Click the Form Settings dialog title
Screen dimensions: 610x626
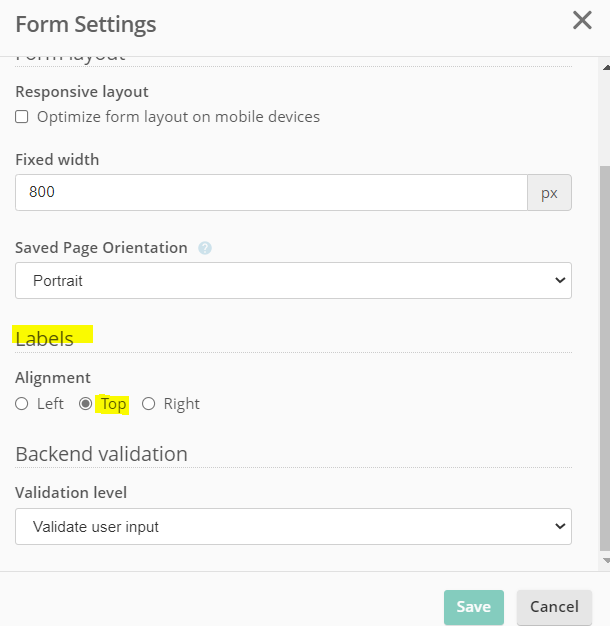[86, 24]
